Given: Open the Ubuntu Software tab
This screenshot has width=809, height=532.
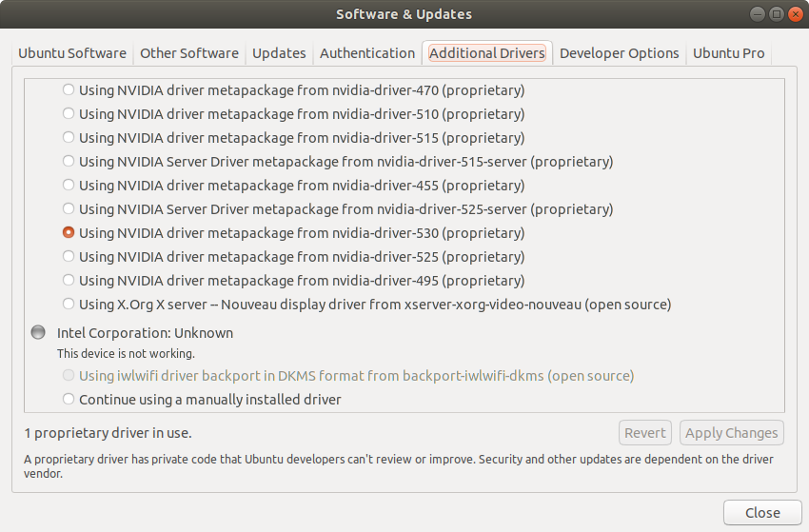Looking at the screenshot, I should pos(72,53).
